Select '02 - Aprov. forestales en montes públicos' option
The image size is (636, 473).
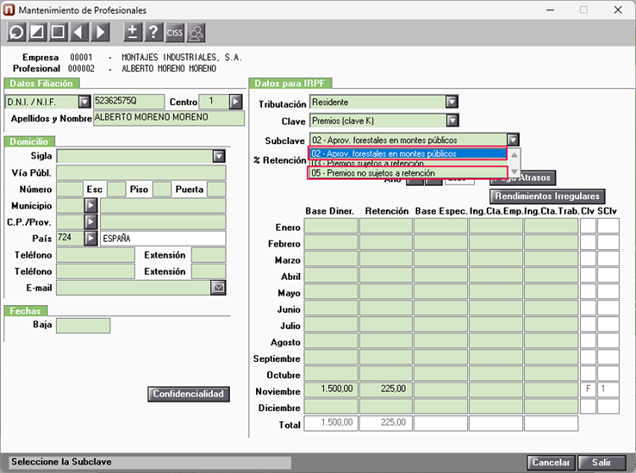pos(407,153)
